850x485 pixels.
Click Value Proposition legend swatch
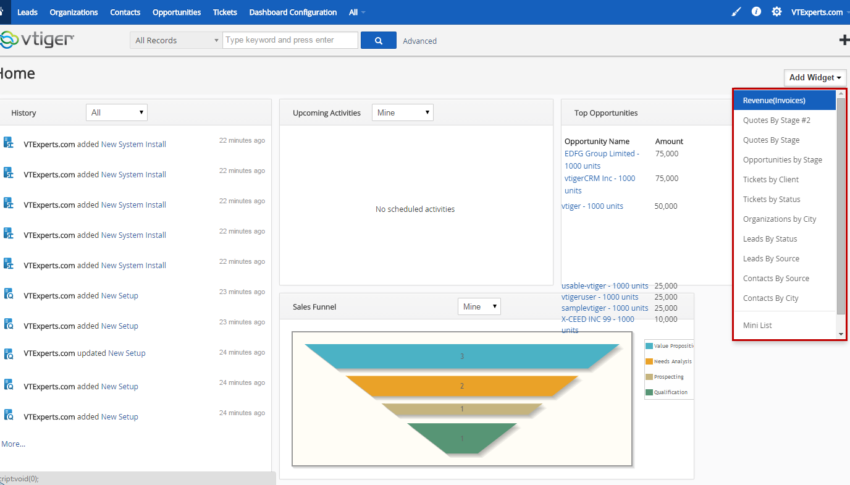pos(649,346)
